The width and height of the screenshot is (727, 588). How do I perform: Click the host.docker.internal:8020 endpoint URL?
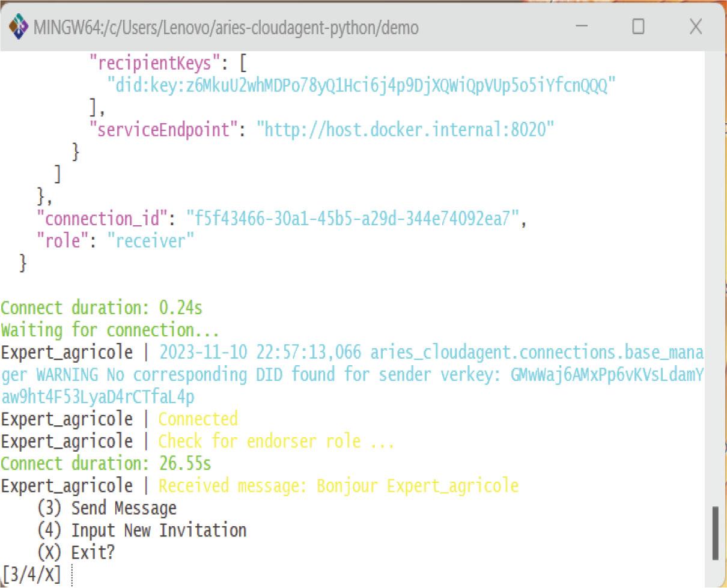pyautogui.click(x=406, y=129)
